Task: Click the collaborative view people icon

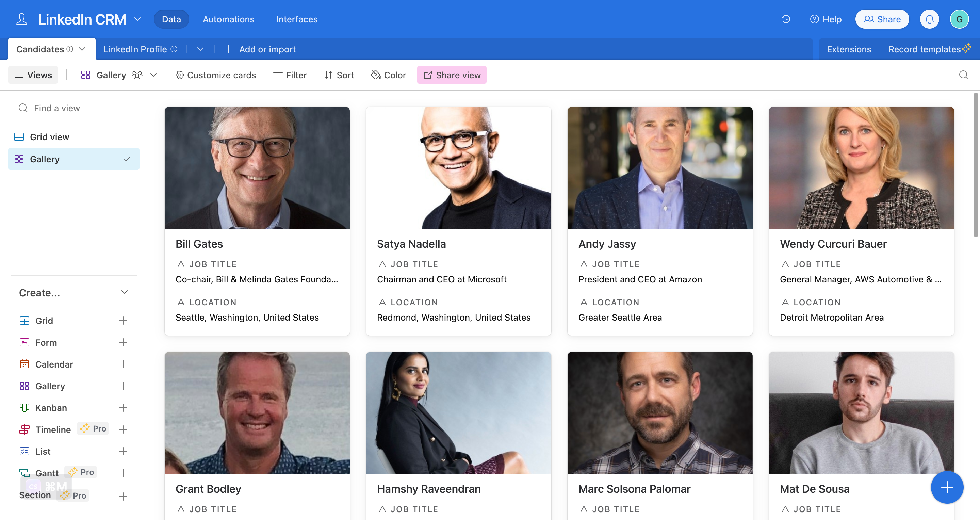Action: pyautogui.click(x=137, y=75)
